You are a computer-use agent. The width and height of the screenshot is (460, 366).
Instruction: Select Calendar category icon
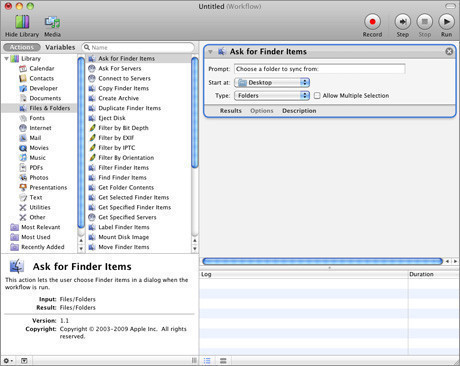[23, 68]
